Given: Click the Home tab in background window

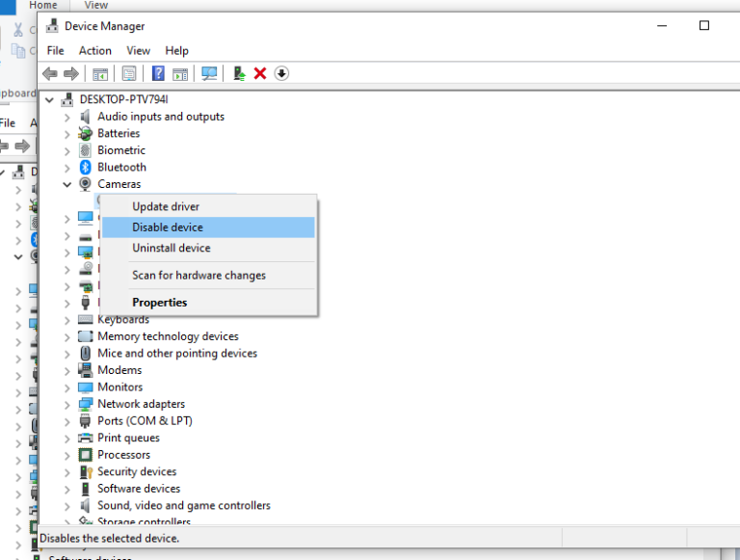Looking at the screenshot, I should [43, 5].
